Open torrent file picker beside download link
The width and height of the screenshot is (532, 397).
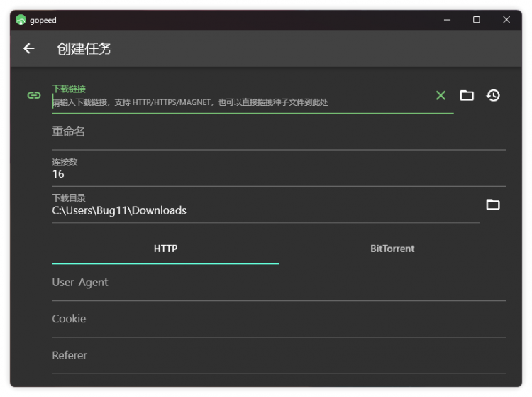[x=467, y=95]
